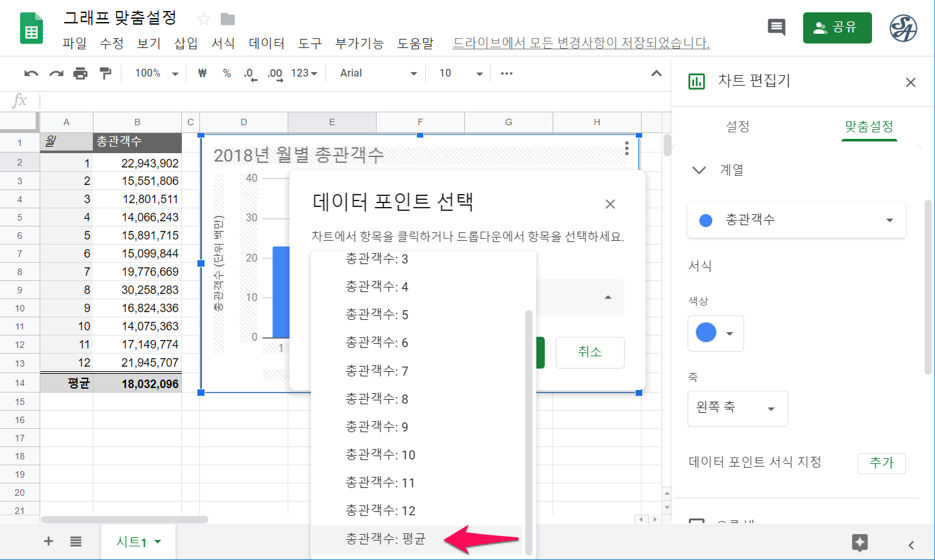Click the move to folder icon
935x560 pixels.
[x=227, y=19]
